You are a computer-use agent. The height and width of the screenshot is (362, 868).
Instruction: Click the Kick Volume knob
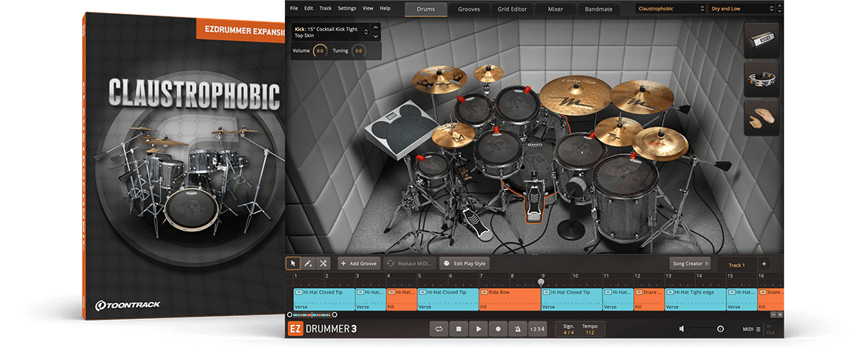(x=320, y=50)
